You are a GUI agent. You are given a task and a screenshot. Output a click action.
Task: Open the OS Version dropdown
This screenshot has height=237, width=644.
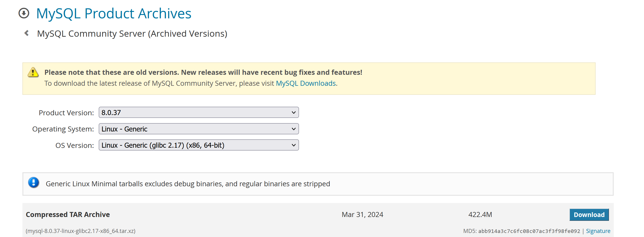199,145
